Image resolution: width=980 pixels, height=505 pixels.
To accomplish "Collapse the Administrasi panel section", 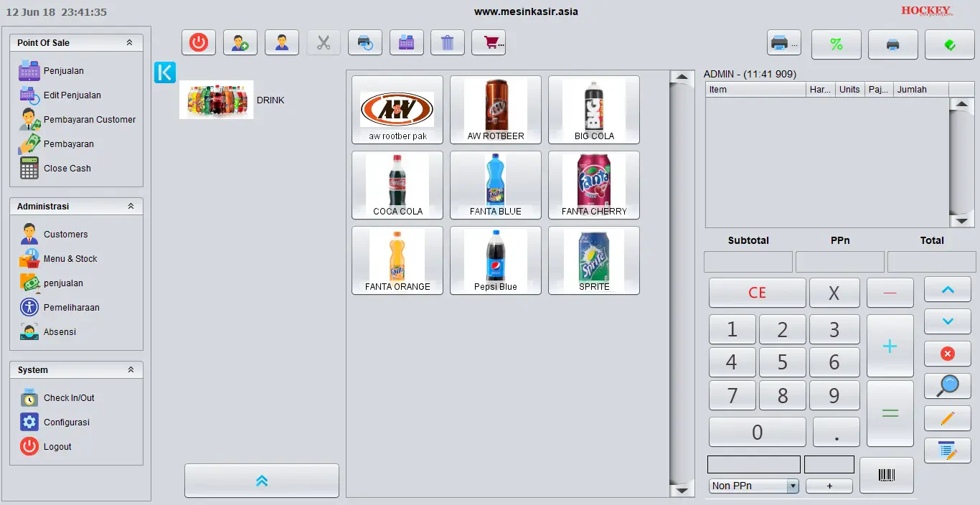I will 131,206.
